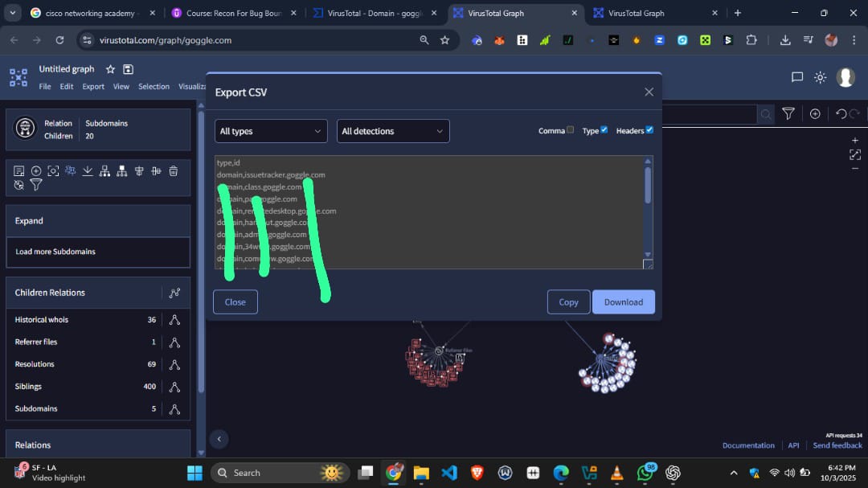The image size is (868, 488).
Task: Open the Documentation link
Action: click(748, 445)
